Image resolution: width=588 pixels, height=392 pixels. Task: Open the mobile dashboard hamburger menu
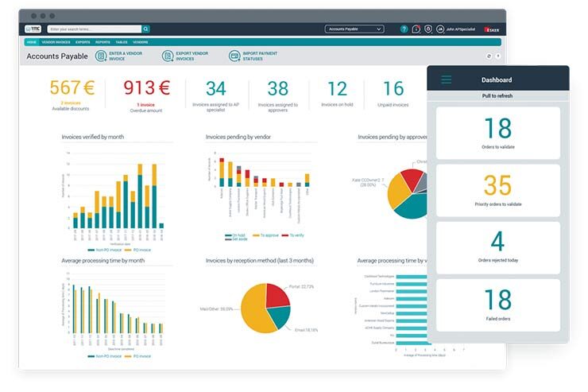[446, 80]
